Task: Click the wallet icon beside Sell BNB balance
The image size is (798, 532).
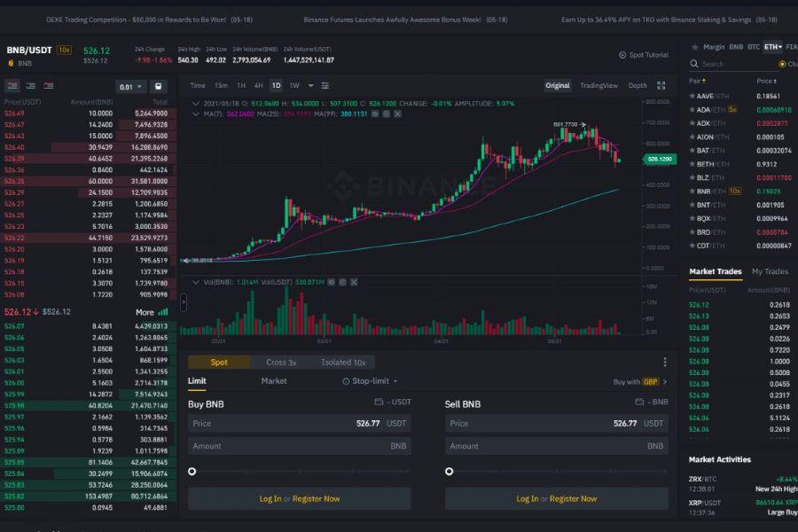Action: tap(639, 402)
